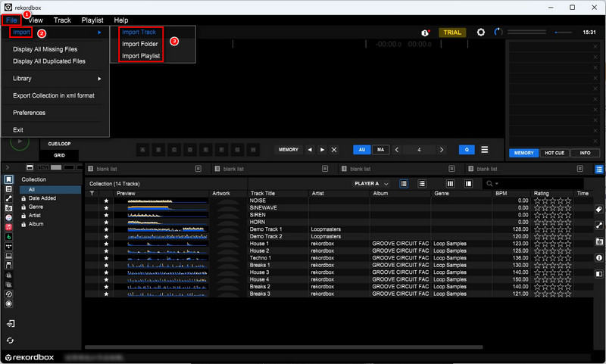
Task: Switch to plain list view icon
Action: pos(422,184)
